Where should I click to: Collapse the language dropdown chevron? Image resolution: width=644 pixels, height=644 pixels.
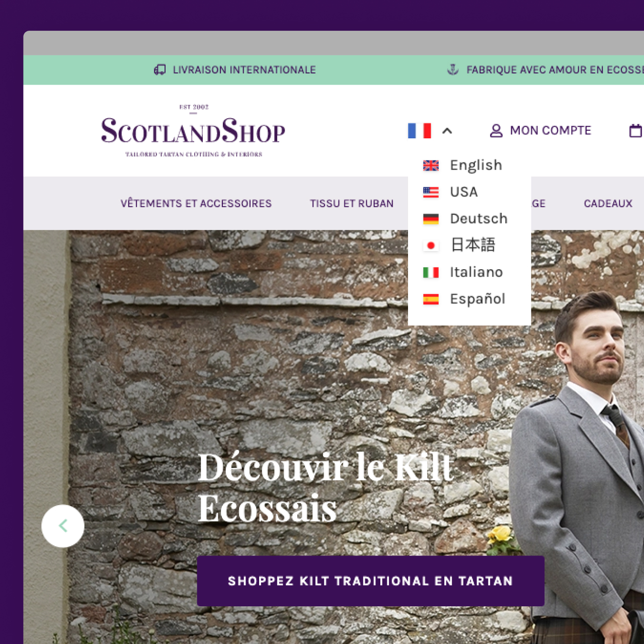[447, 131]
